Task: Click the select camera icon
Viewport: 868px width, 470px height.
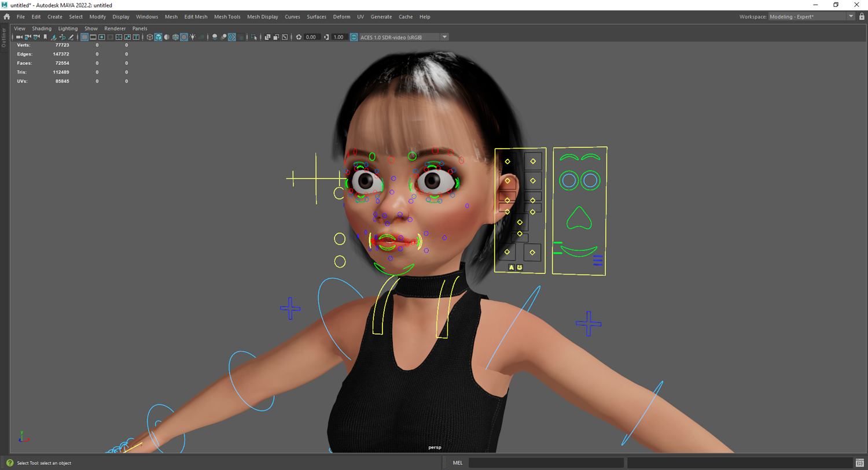Action: point(19,37)
